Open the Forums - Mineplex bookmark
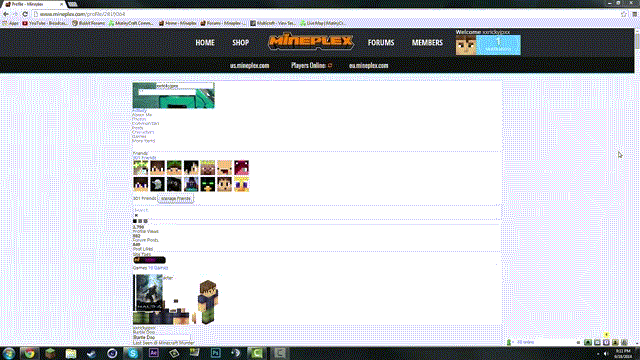Viewport: 640px width, 360px height. 223,23
